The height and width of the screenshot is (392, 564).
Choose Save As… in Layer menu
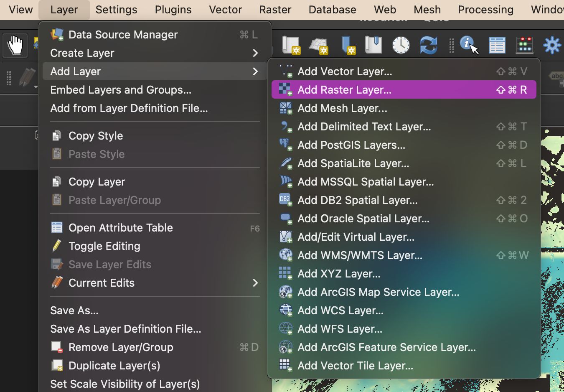point(155,311)
